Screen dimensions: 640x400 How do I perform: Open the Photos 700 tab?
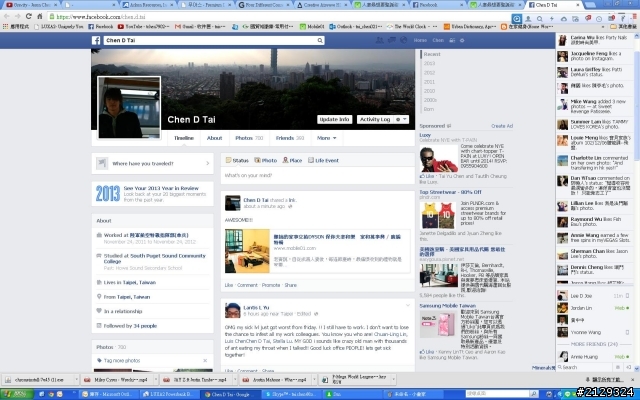click(249, 138)
